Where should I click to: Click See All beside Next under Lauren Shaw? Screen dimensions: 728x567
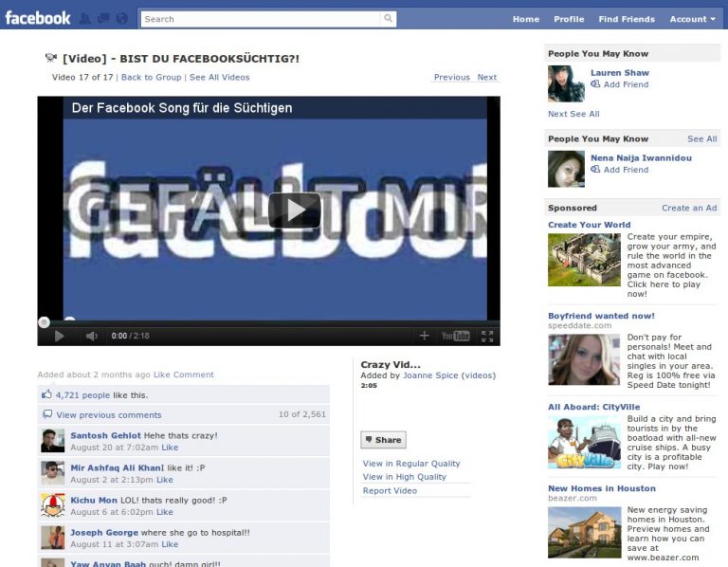click(585, 114)
